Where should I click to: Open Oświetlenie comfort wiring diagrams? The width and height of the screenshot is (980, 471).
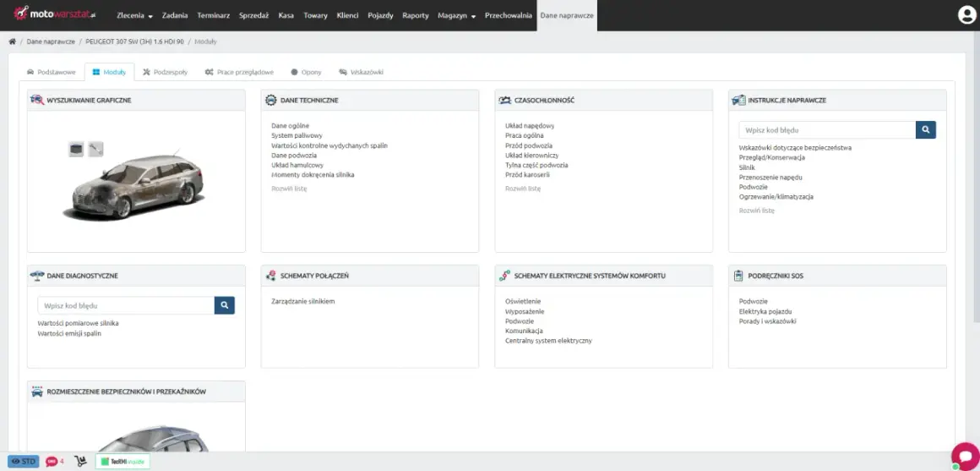coord(523,302)
